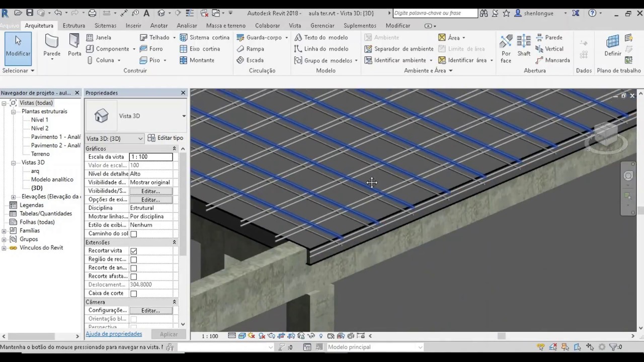Screen dimensions: 644x362
Task: Open the Selecionar panel dropdown
Action: [18, 70]
